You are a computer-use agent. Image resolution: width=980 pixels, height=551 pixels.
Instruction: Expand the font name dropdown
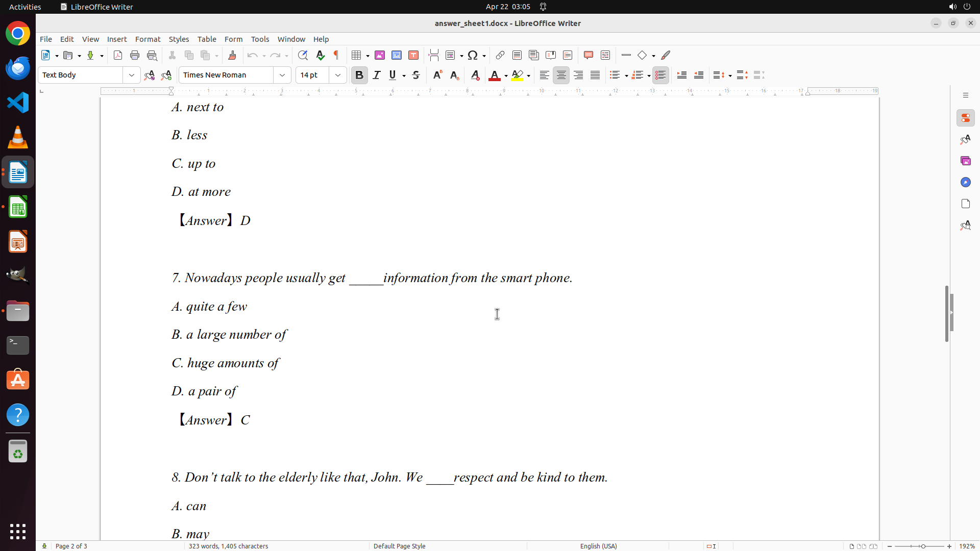(282, 75)
